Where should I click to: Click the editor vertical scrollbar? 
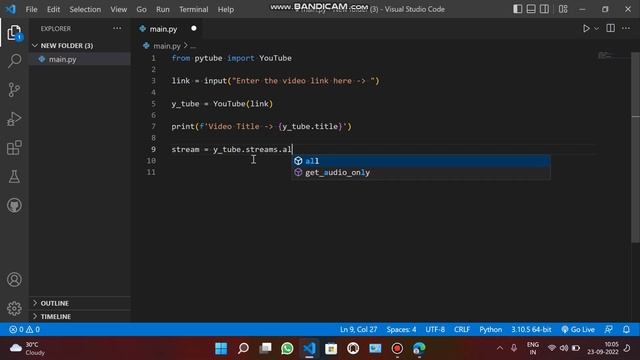click(636, 147)
